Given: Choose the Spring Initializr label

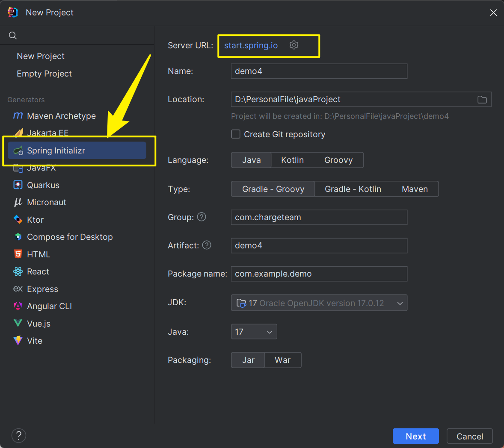Looking at the screenshot, I should pyautogui.click(x=56, y=150).
